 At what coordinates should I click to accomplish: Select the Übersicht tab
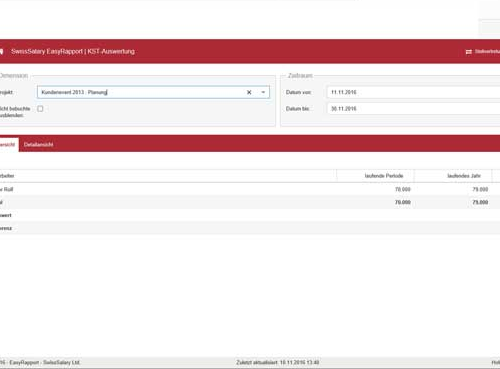pos(8,145)
